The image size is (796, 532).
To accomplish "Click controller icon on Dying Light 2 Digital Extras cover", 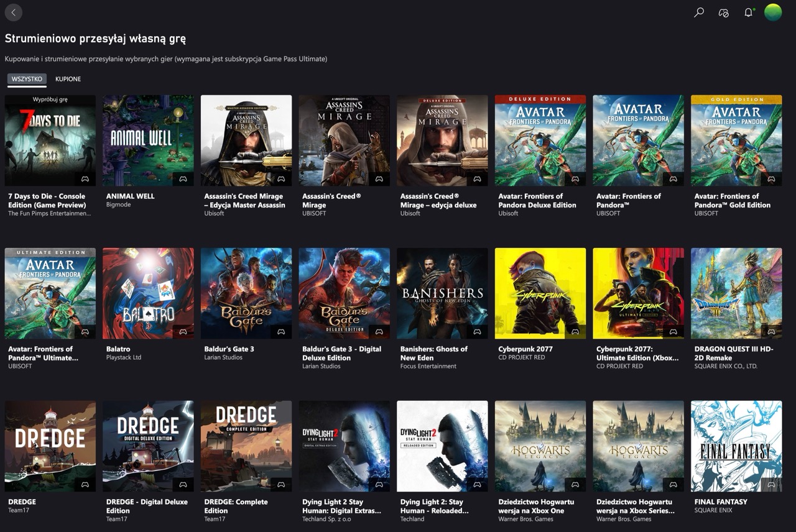I will (379, 485).
